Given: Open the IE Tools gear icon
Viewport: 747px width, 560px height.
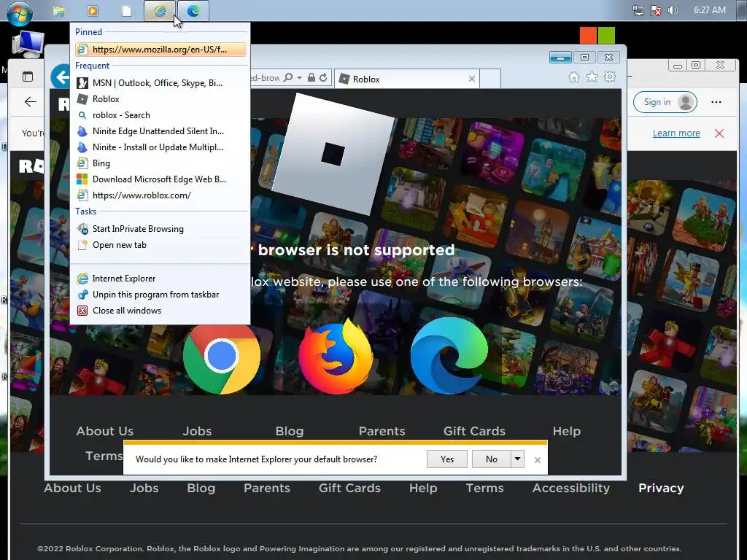Looking at the screenshot, I should 610,77.
